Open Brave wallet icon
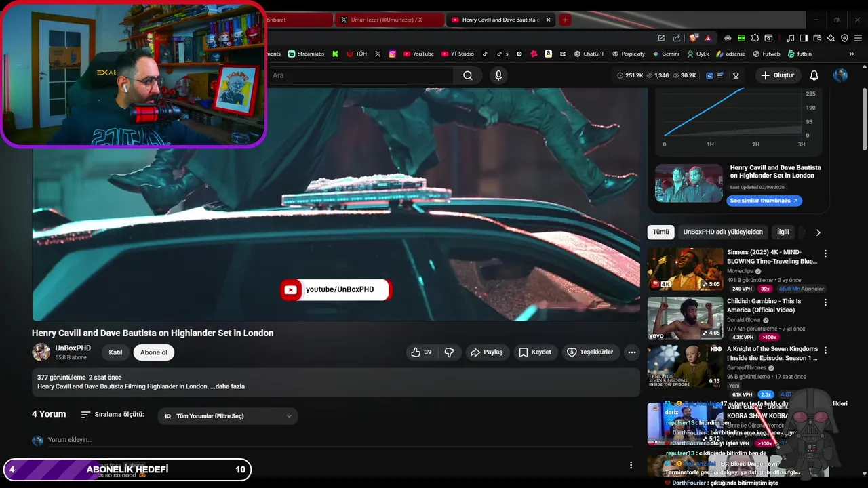868x488 pixels. 817,38
